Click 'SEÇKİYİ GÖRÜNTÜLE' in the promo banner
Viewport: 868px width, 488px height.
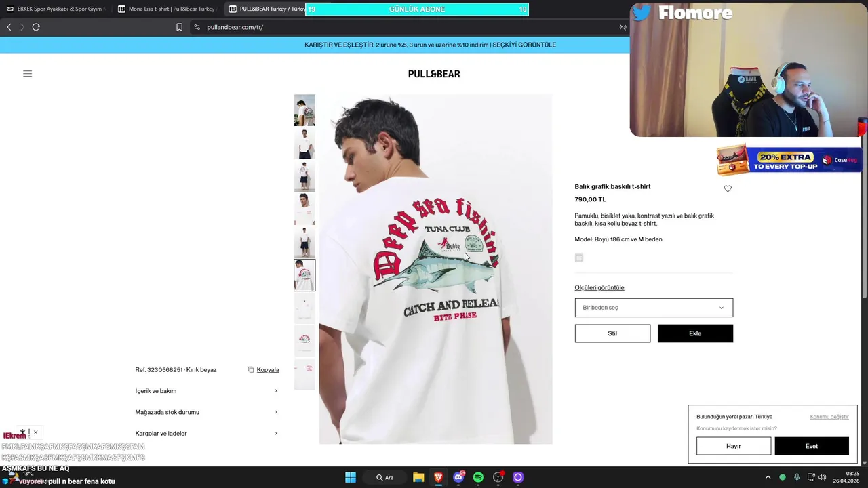pyautogui.click(x=524, y=45)
